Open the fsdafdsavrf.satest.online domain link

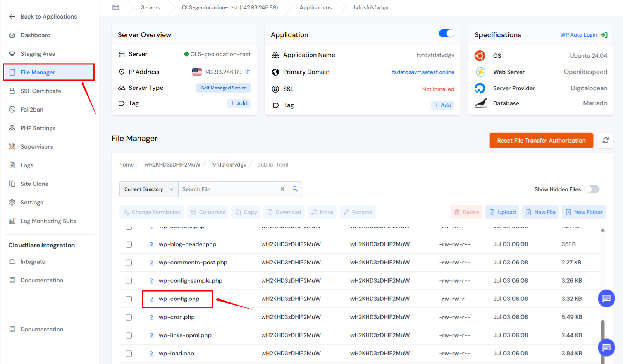(x=423, y=72)
